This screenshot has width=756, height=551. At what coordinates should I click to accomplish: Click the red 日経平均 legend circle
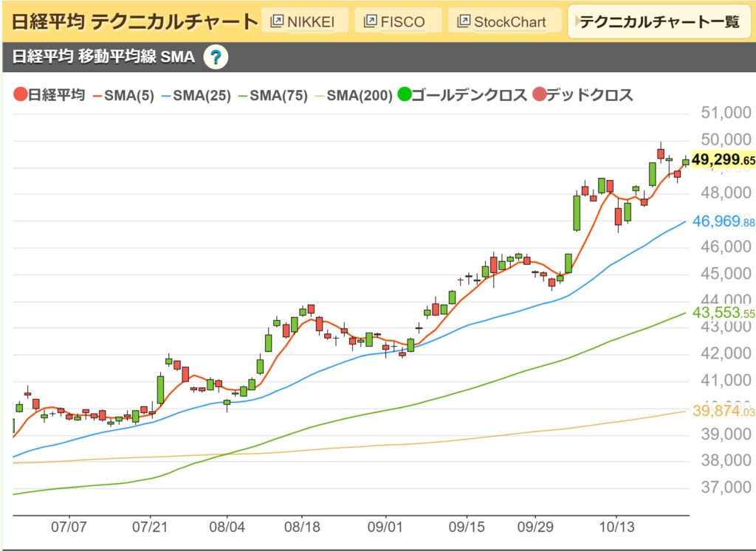[20, 95]
